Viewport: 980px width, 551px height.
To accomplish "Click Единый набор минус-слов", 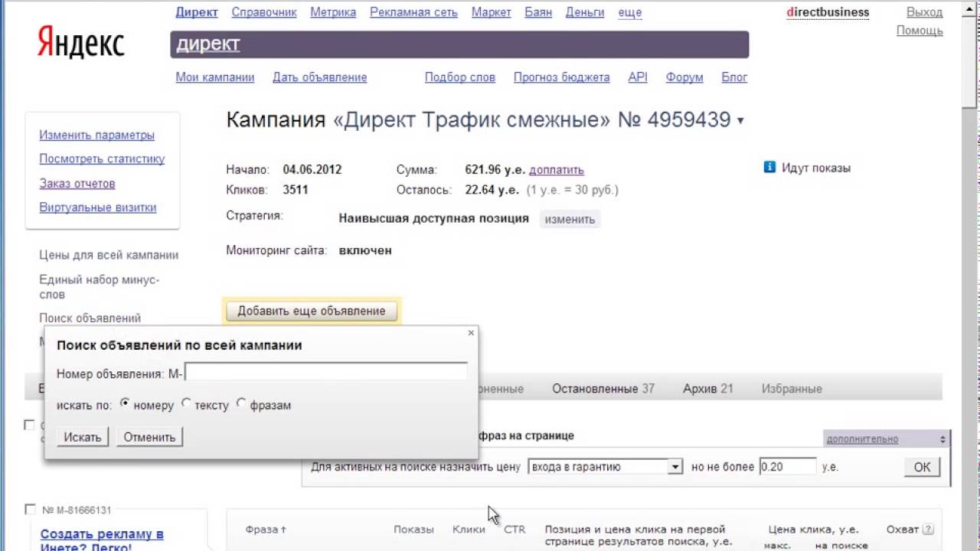I will pyautogui.click(x=100, y=287).
